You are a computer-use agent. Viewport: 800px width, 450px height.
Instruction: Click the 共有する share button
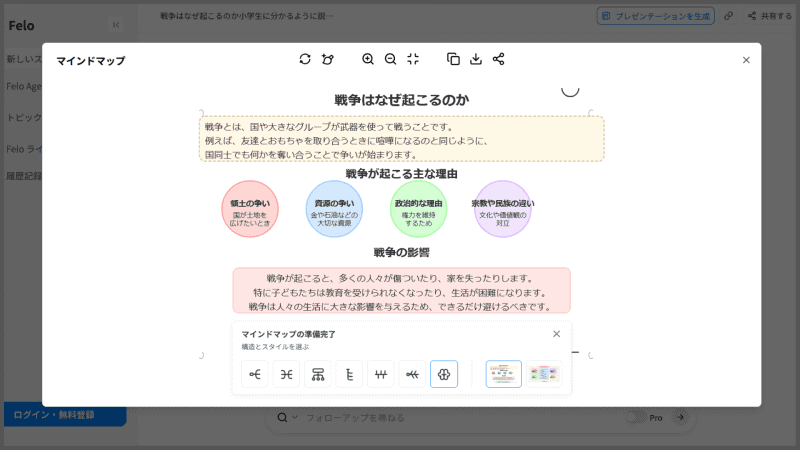770,16
